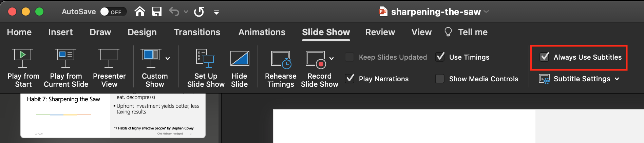Enable Show Media Controls checkbox

tap(440, 79)
